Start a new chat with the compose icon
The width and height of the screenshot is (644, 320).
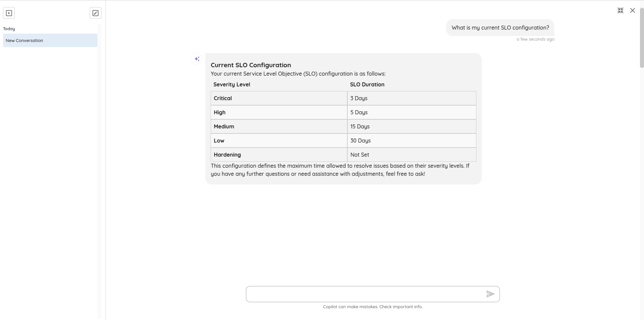[95, 13]
